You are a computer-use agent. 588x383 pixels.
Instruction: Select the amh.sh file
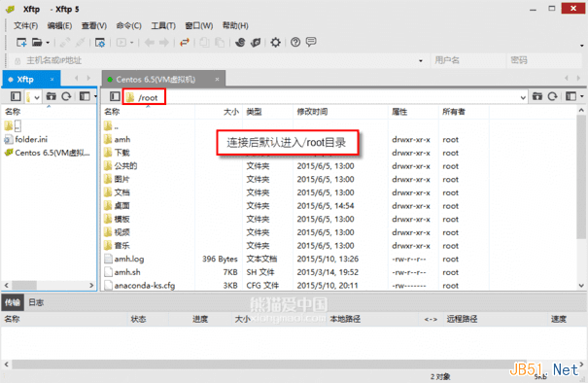[x=127, y=272]
